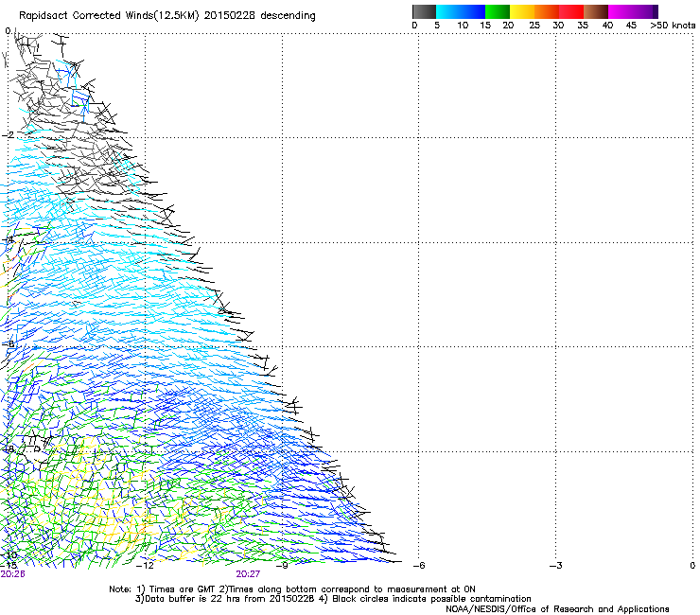Click the "-4" latitude axis label
700x615 pixels.
pyautogui.click(x=8, y=239)
